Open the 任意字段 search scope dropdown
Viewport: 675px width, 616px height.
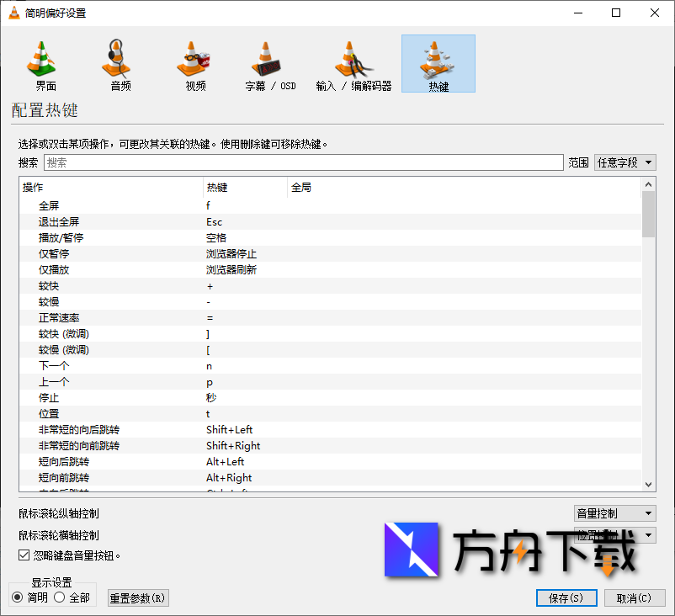click(x=626, y=162)
